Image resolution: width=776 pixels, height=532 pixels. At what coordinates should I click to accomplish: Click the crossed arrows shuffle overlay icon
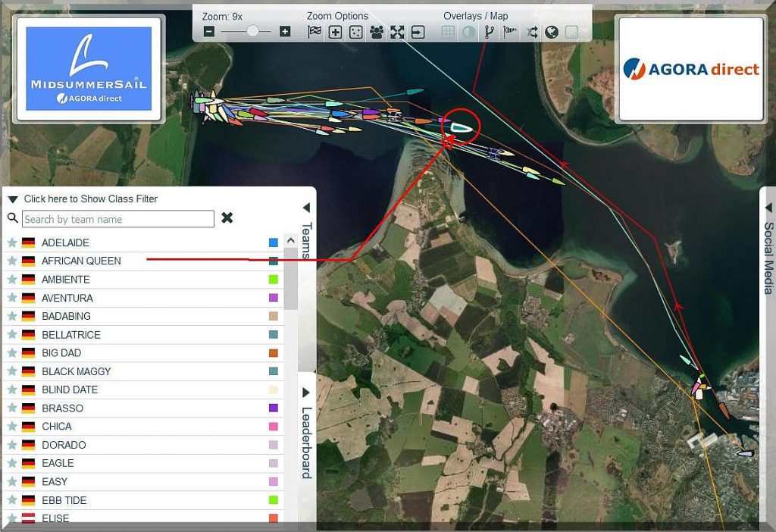pos(531,32)
